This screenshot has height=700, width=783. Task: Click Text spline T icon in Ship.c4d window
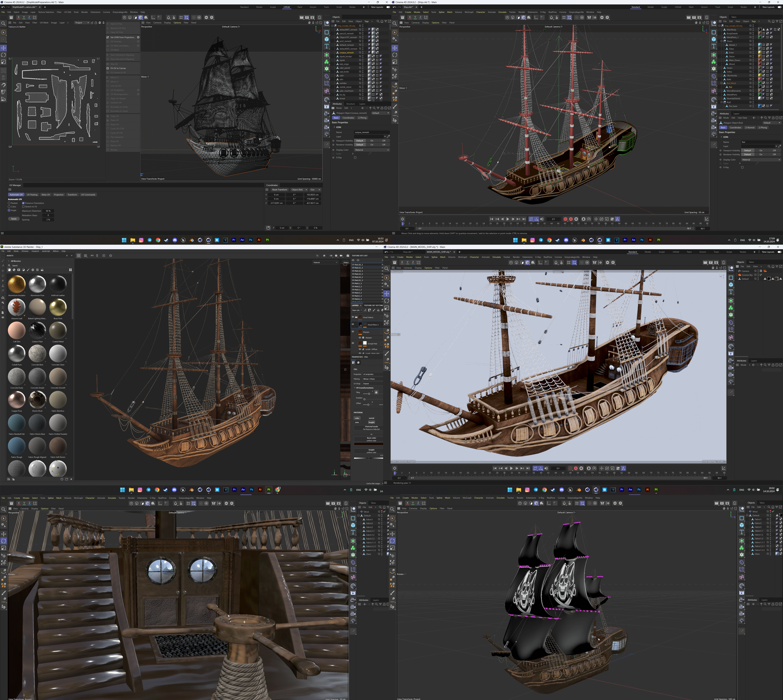[x=714, y=46]
